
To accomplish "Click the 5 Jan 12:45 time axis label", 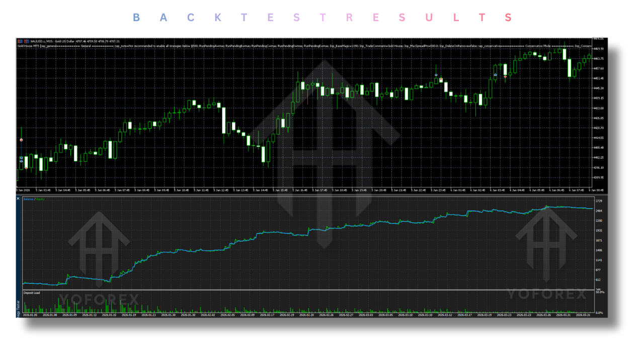I will [x=221, y=190].
